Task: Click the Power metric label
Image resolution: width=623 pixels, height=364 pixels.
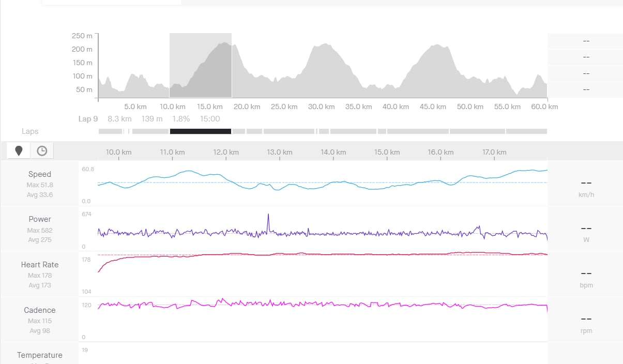Action: (40, 219)
